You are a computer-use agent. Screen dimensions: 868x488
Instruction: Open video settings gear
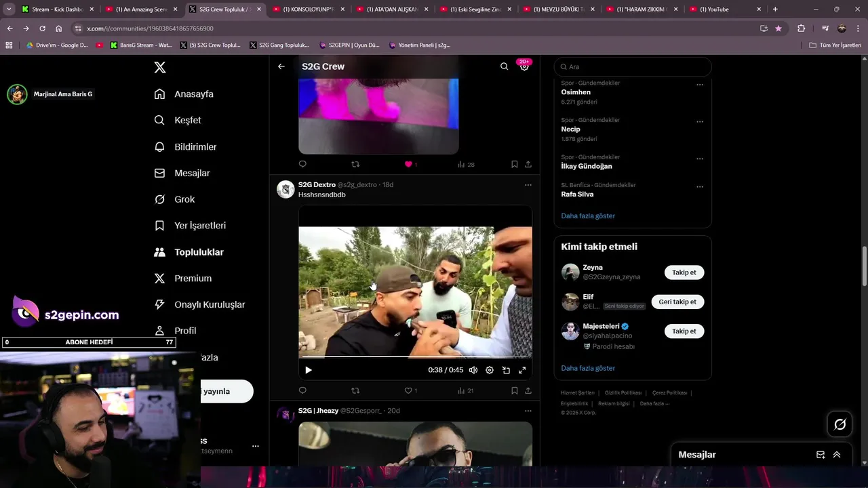[490, 370]
